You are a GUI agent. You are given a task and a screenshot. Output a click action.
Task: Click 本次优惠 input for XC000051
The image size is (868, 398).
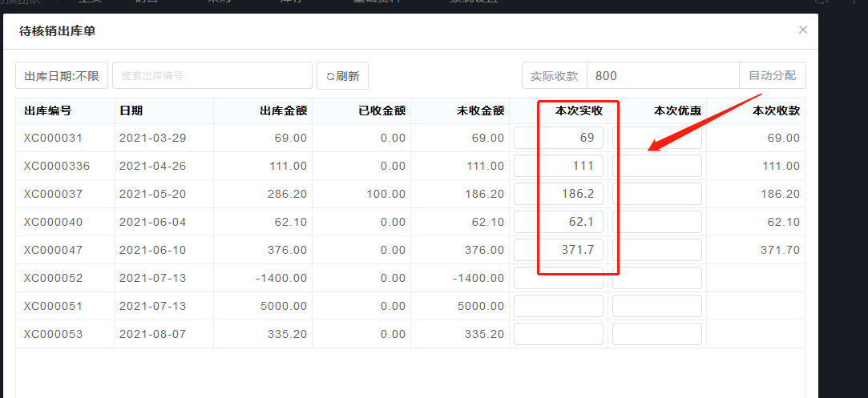pyautogui.click(x=656, y=306)
